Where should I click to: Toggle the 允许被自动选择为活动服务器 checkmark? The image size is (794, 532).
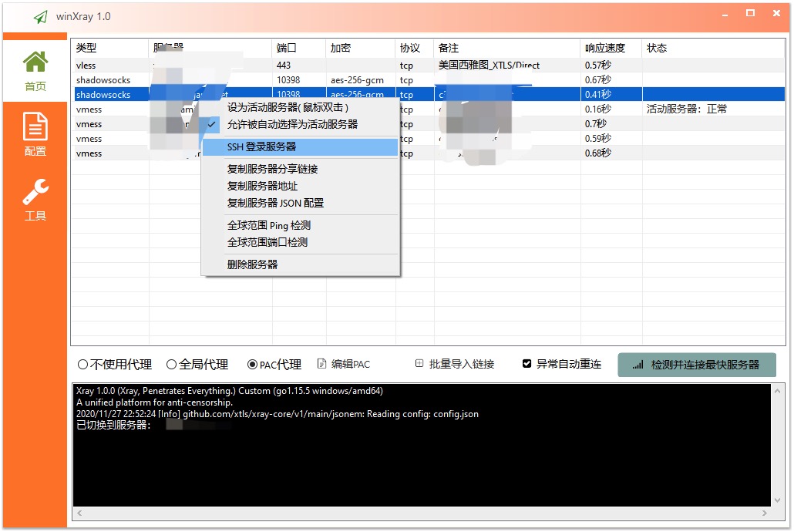[211, 124]
